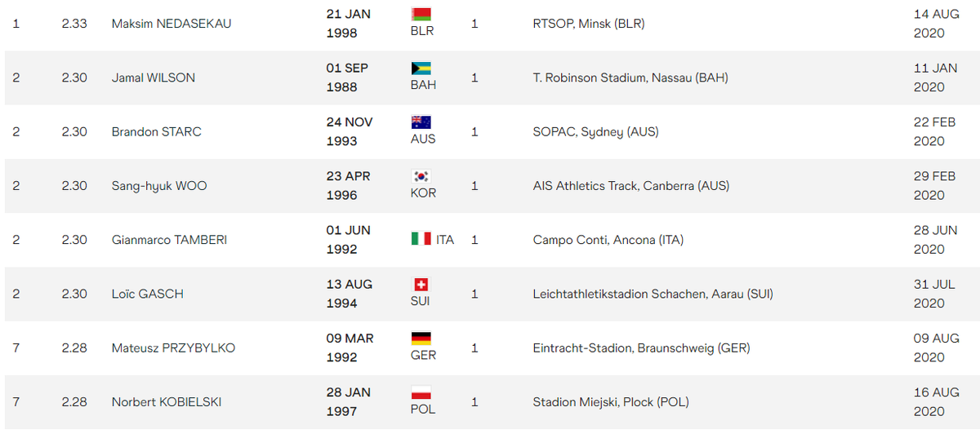Click the Belarus flag icon
The image size is (980, 434).
pyautogui.click(x=421, y=14)
